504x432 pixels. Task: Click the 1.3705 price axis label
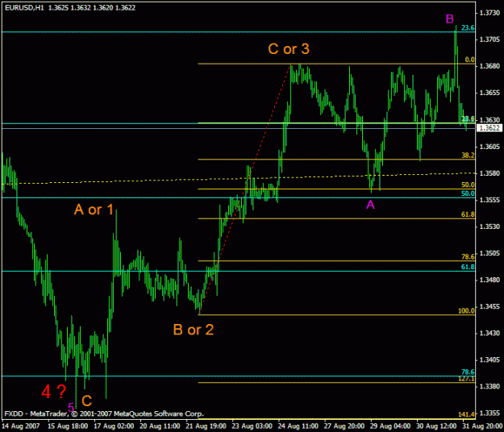(x=489, y=39)
